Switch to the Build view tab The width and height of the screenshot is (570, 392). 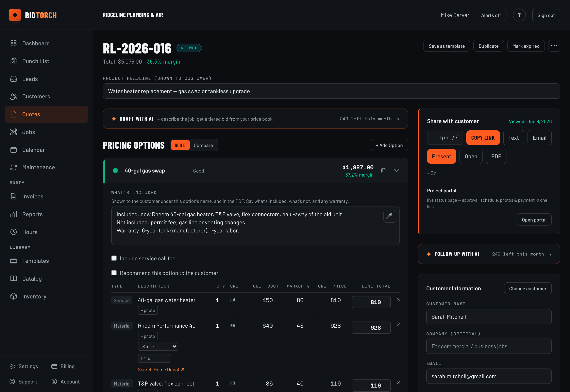pos(180,145)
